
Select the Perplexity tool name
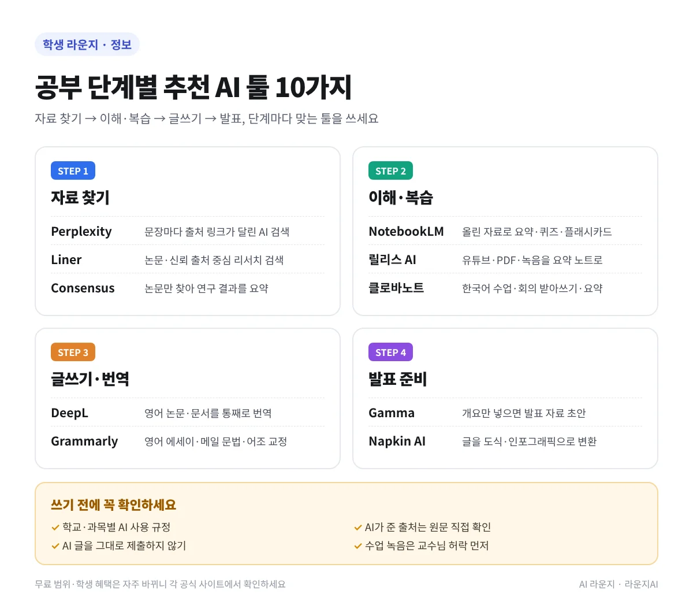pyautogui.click(x=81, y=231)
